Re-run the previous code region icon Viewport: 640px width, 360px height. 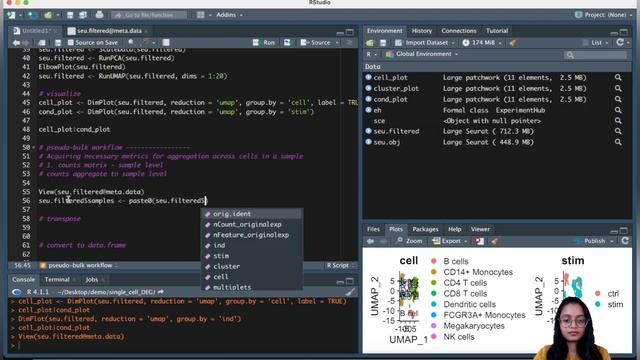point(287,42)
